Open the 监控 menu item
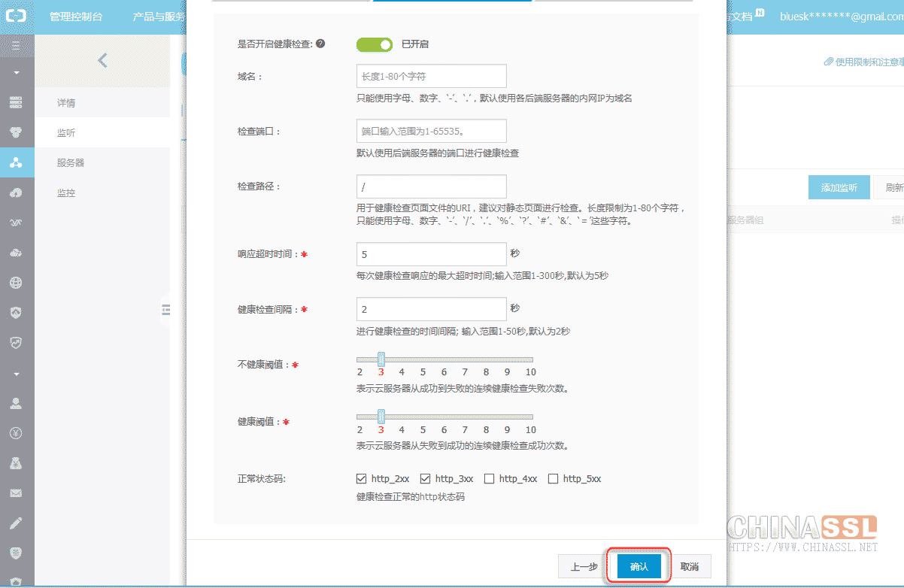This screenshot has height=588, width=904. click(66, 193)
